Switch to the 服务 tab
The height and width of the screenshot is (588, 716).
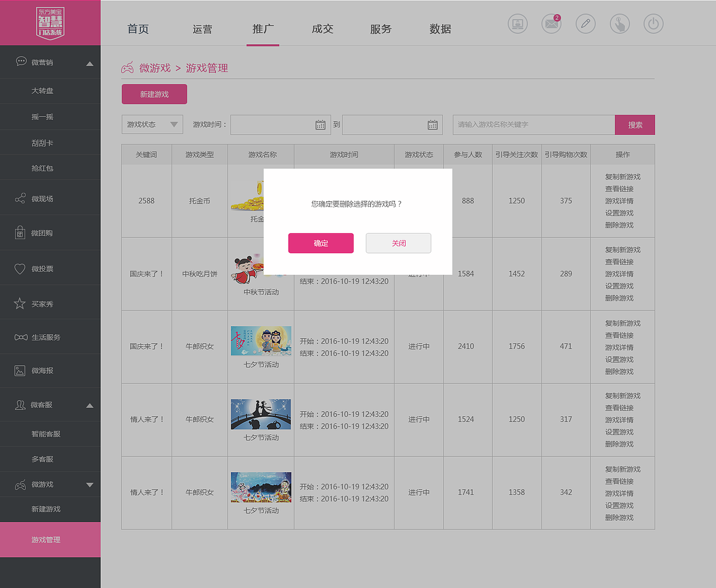point(381,29)
